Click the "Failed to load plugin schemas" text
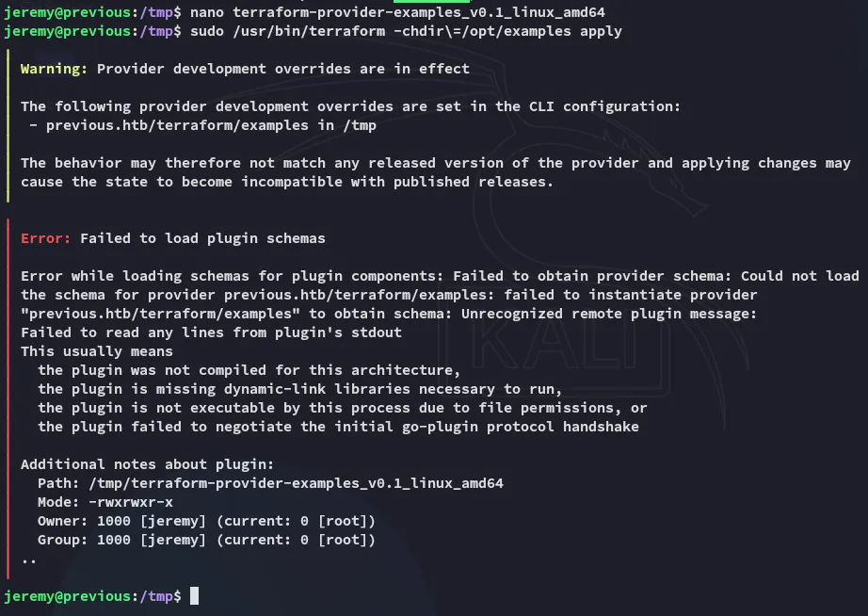Image resolution: width=868 pixels, height=616 pixels. point(202,238)
